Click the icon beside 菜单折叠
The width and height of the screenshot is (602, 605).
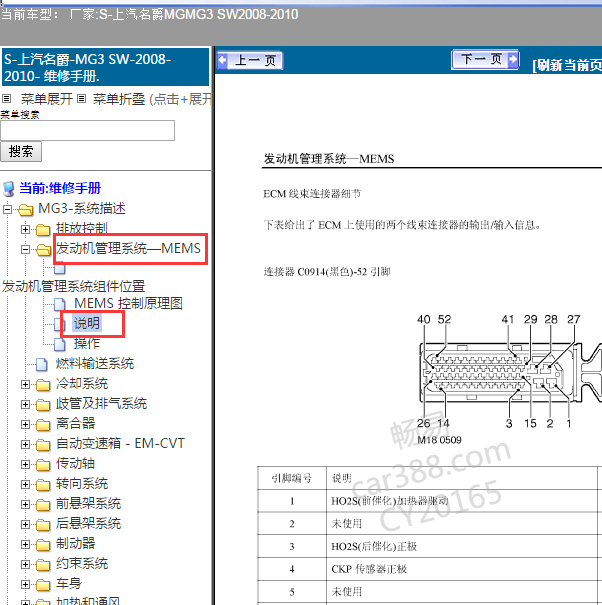[81, 99]
